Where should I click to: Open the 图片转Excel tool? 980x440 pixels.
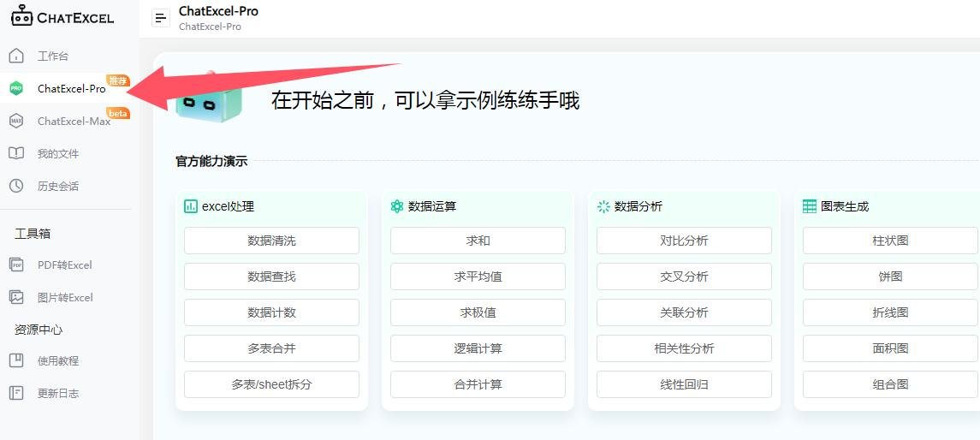tap(66, 298)
